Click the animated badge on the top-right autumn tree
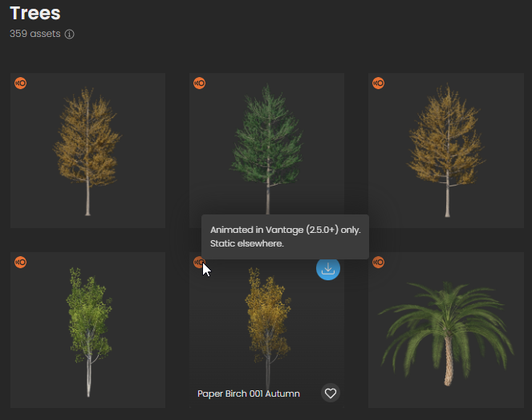 coord(379,83)
